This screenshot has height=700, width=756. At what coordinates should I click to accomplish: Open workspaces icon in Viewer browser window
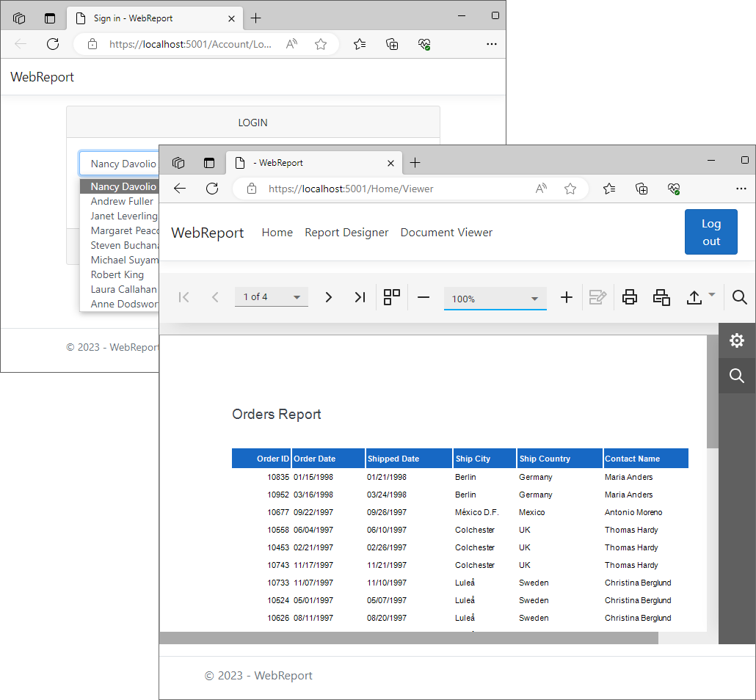coord(178,163)
